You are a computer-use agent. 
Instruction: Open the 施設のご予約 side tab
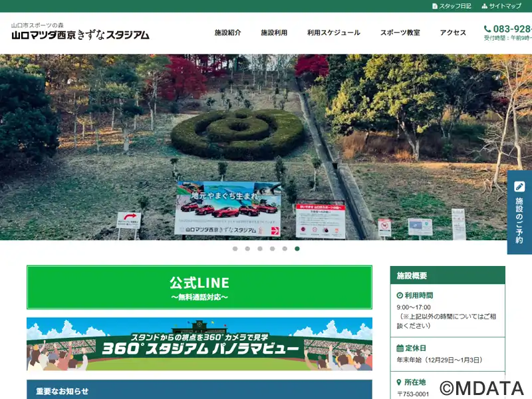519,212
